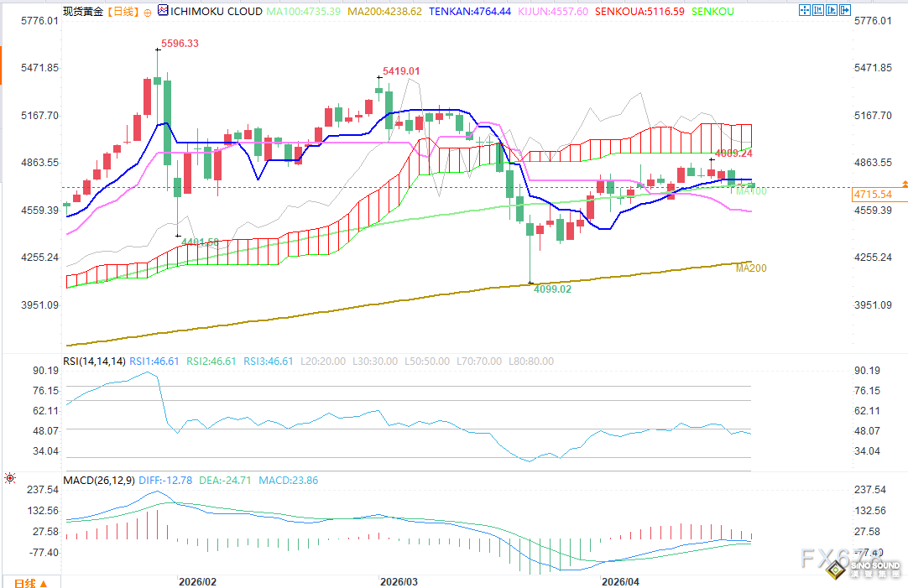Click the orange circled plus beside 日线
The width and height of the screenshot is (908, 588).
(x=149, y=13)
